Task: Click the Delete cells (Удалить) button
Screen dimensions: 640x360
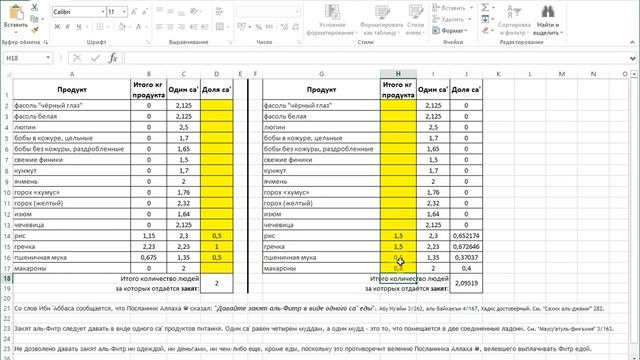Action: 451,19
